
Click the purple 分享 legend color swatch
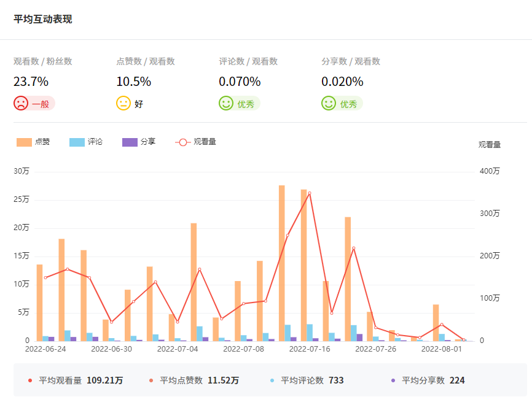130,142
